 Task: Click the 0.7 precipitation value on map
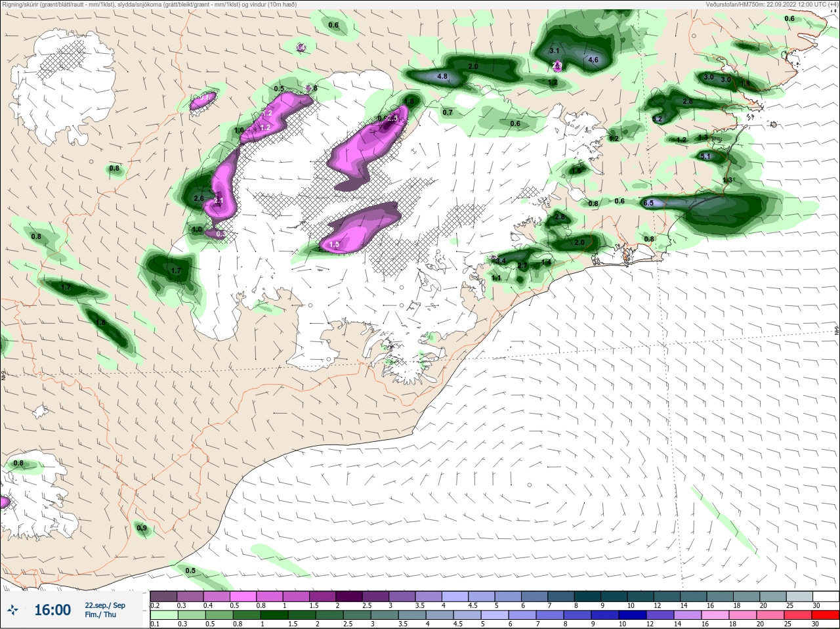pos(448,112)
